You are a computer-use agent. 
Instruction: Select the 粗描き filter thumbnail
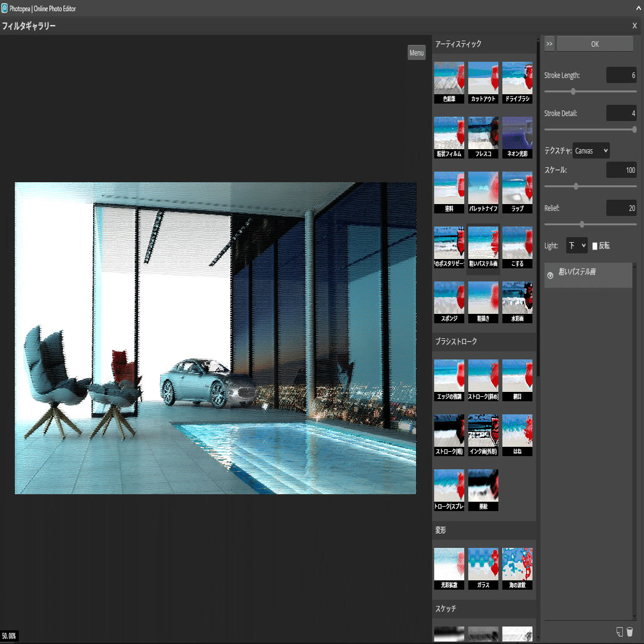click(483, 302)
